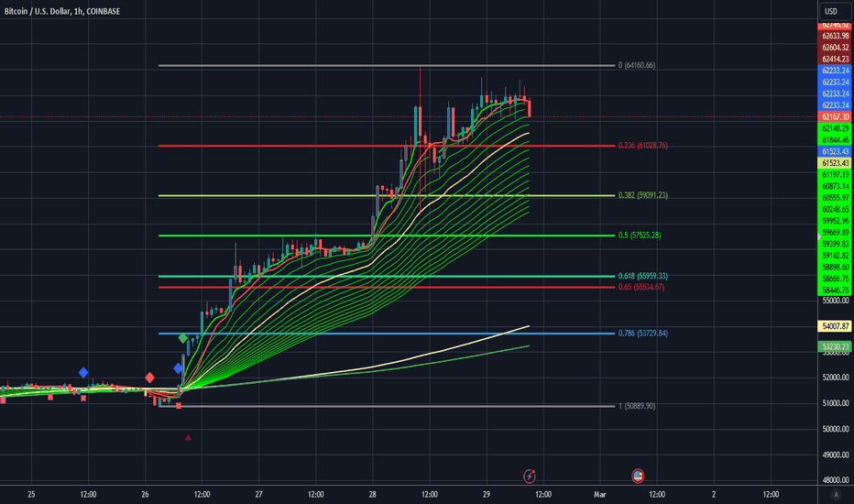Click the date 26 on the time axis

pyautogui.click(x=145, y=495)
